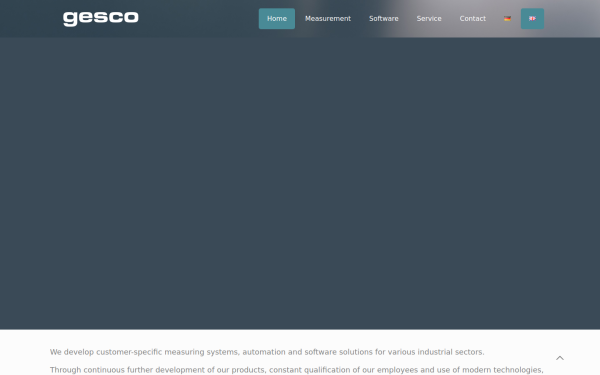
Task: Open the Contact menu item
Action: pyautogui.click(x=472, y=19)
